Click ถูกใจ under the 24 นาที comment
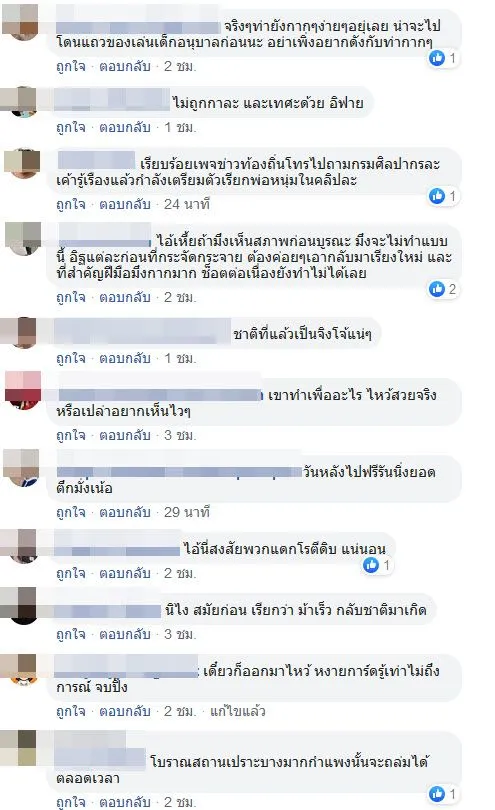This screenshot has height=810, width=495. [71, 204]
